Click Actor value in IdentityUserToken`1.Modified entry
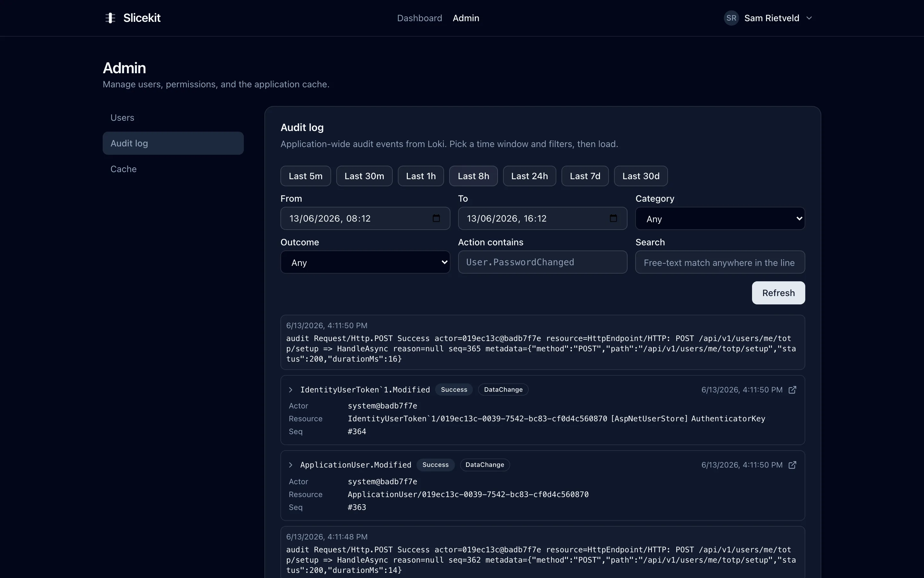The width and height of the screenshot is (924, 578). 382,406
